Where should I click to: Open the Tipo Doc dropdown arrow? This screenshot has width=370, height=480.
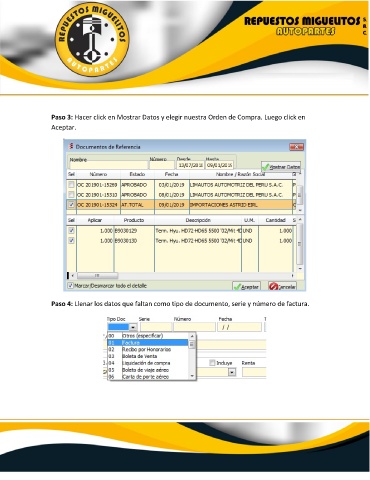pos(133,327)
